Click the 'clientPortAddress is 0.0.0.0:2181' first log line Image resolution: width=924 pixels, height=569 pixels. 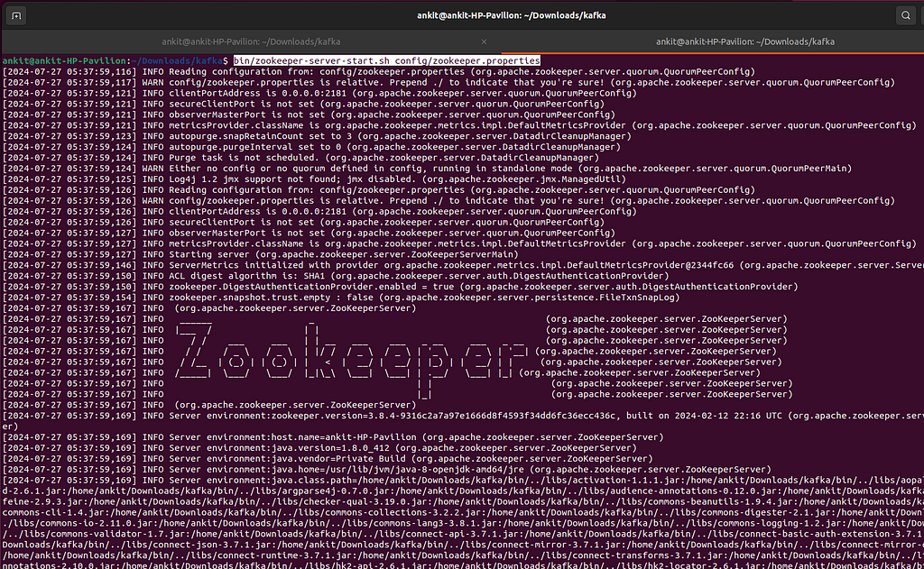coord(319,93)
